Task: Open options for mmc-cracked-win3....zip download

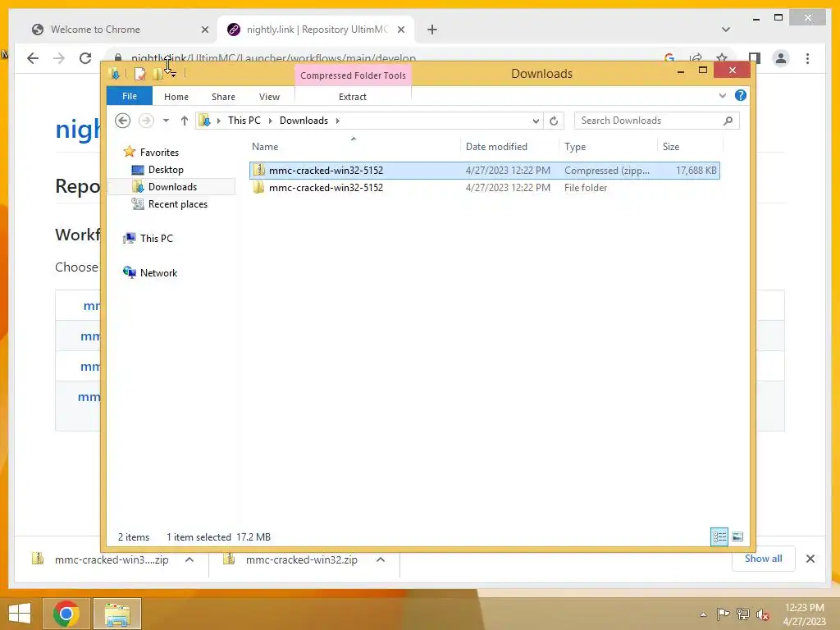Action: point(189,559)
